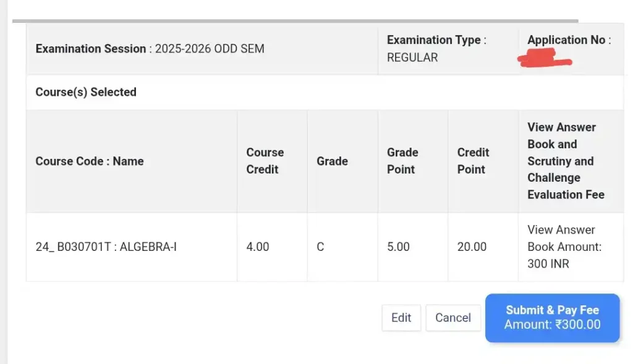This screenshot has width=633, height=364.
Task: Select the grade C cell
Action: coord(320,247)
